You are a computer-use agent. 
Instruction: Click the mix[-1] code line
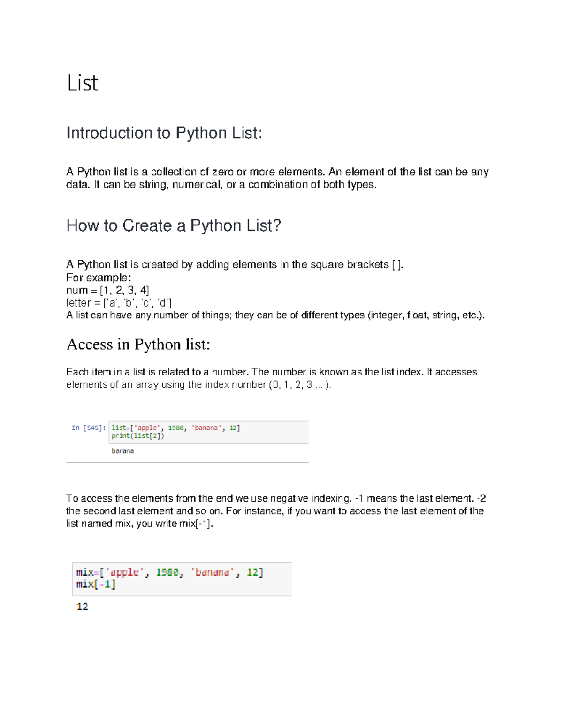point(96,585)
